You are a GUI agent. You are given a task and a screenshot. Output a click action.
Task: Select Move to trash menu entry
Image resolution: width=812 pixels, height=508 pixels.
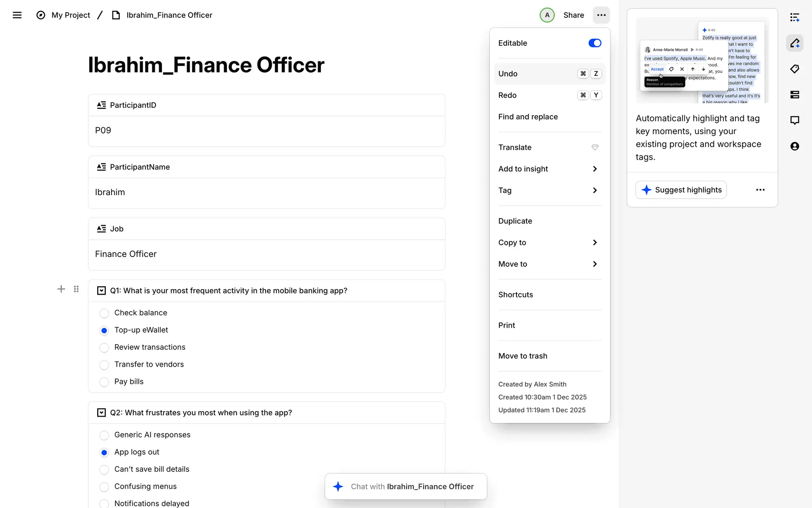(x=523, y=356)
